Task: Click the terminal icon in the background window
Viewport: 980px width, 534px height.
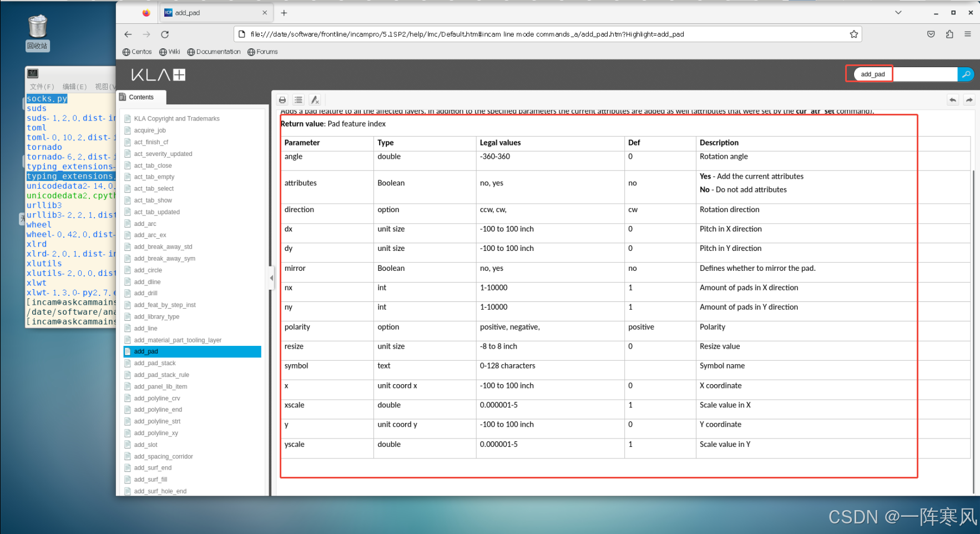Action: pos(33,73)
